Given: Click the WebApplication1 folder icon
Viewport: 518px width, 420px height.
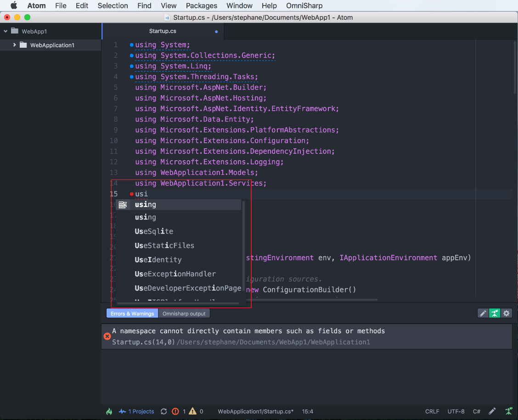Looking at the screenshot, I should 23,45.
